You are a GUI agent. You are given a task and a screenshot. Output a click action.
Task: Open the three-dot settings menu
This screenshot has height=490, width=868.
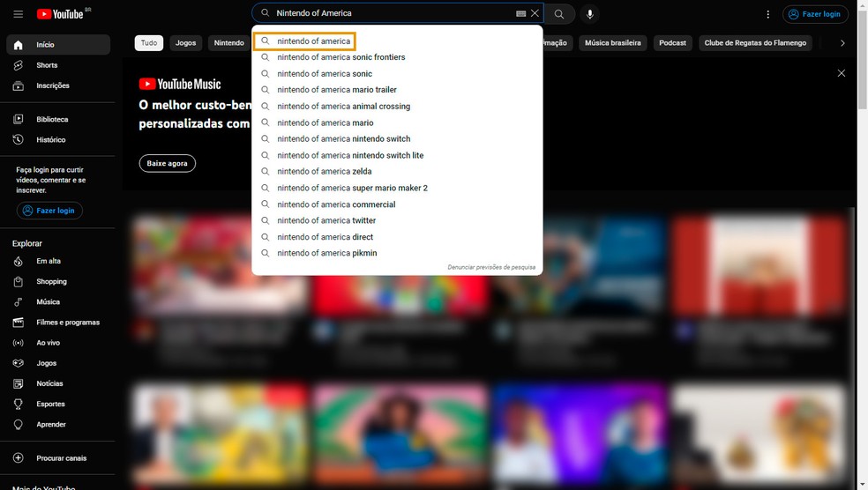pyautogui.click(x=767, y=14)
